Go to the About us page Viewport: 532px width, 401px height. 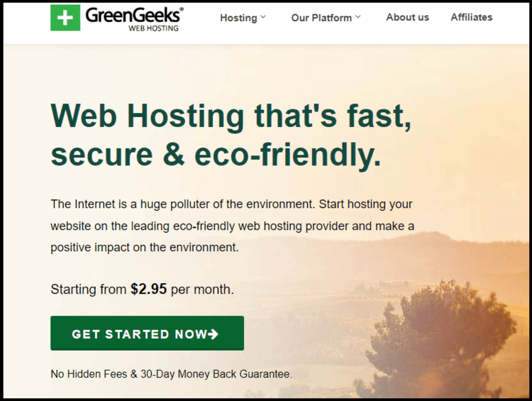tap(407, 17)
